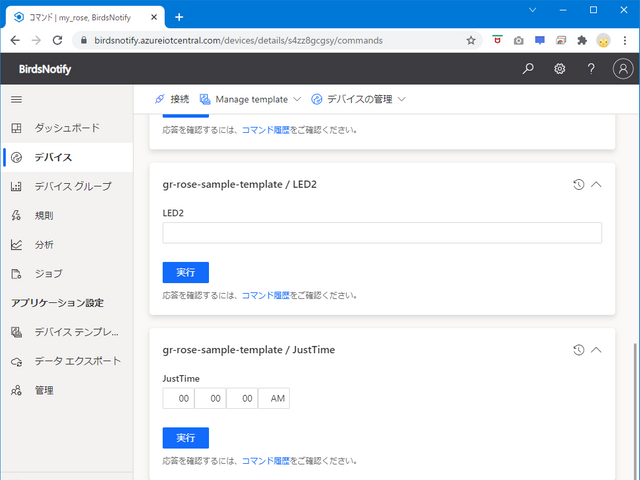The image size is (640, 480).
Task: Click the BirdsNotify application title
Action: (45, 69)
